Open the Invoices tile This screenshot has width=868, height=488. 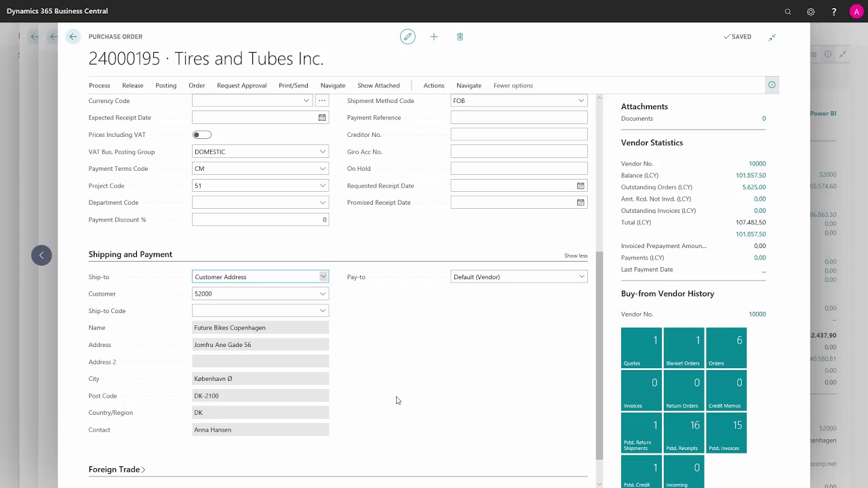point(642,390)
